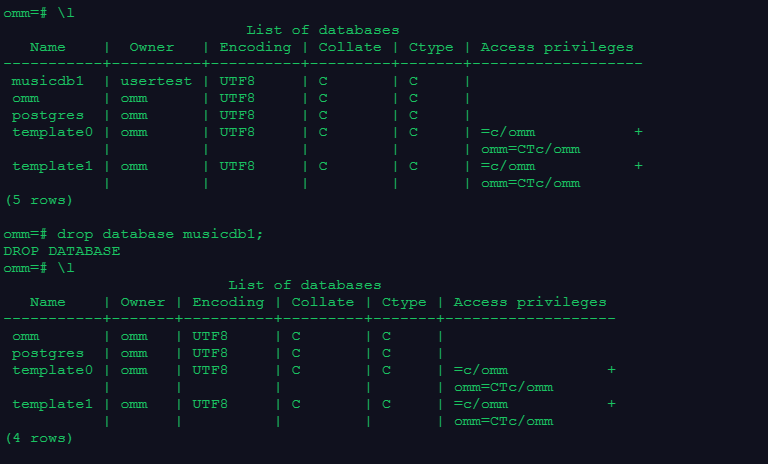This screenshot has width=768, height=464.
Task: Click template0 name in the first table
Action: click(x=52, y=132)
